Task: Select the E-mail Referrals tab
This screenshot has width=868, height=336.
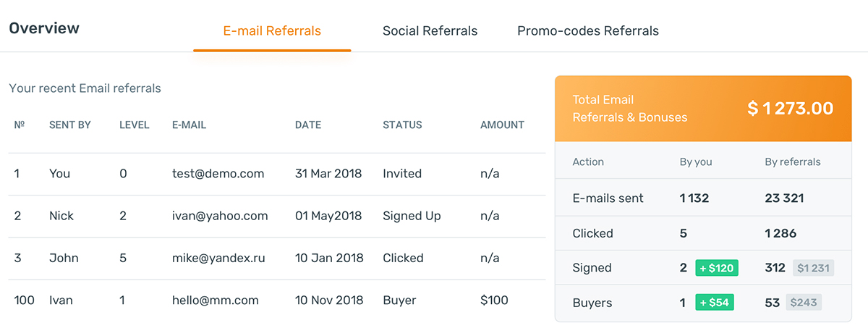Action: click(272, 31)
